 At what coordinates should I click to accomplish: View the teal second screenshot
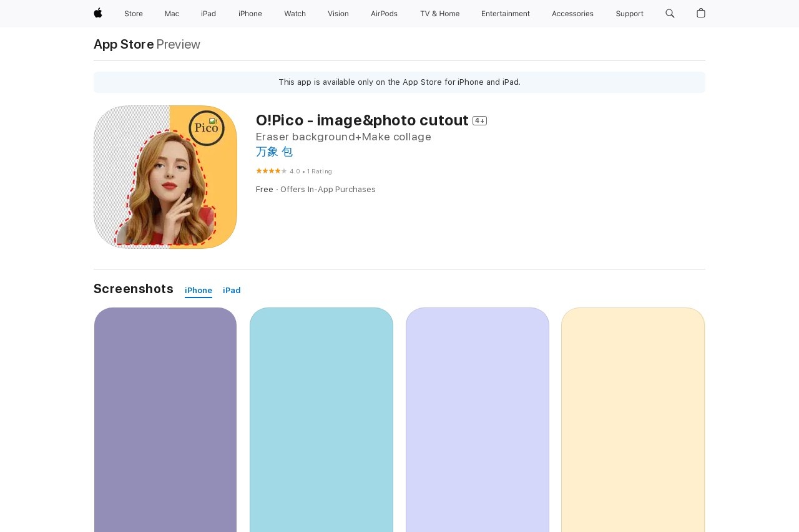pyautogui.click(x=321, y=420)
